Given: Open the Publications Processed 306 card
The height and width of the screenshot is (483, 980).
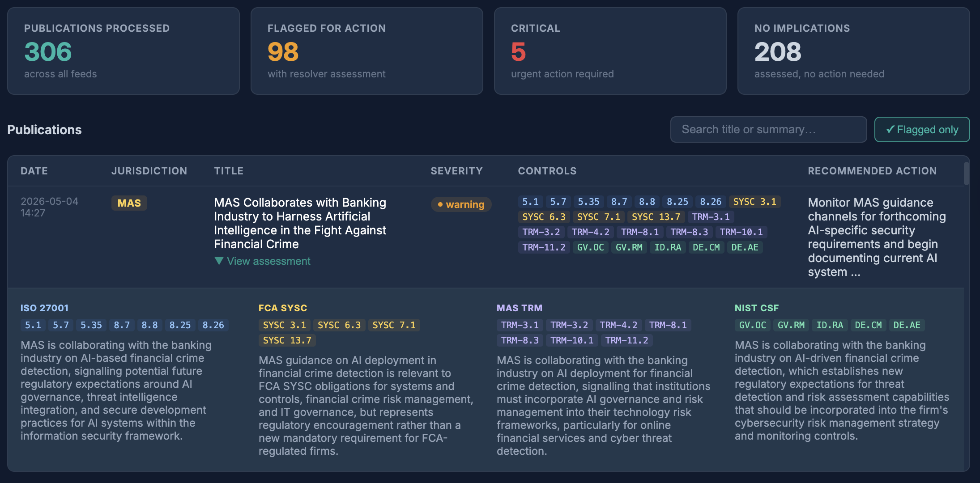Looking at the screenshot, I should click(x=124, y=51).
